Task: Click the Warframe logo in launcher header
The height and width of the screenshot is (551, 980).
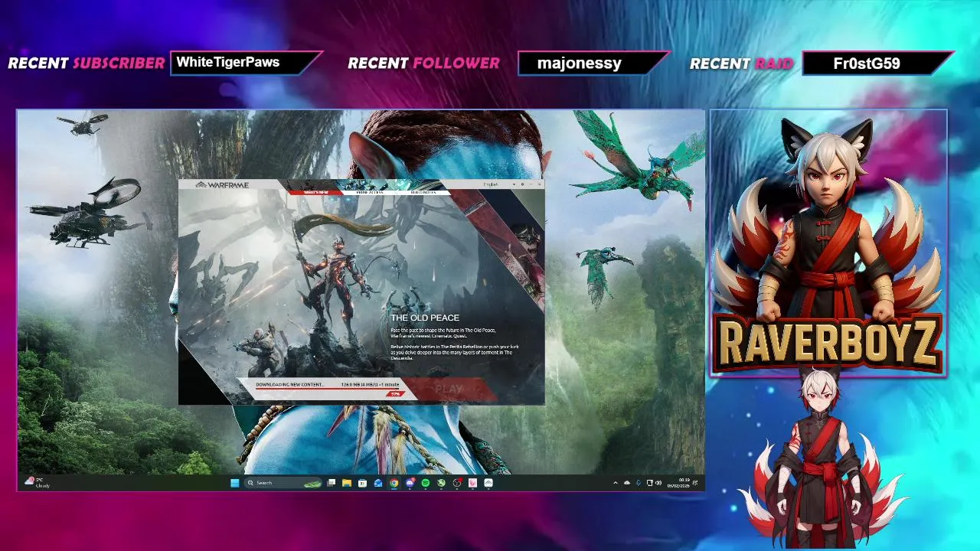Action: 223,184
